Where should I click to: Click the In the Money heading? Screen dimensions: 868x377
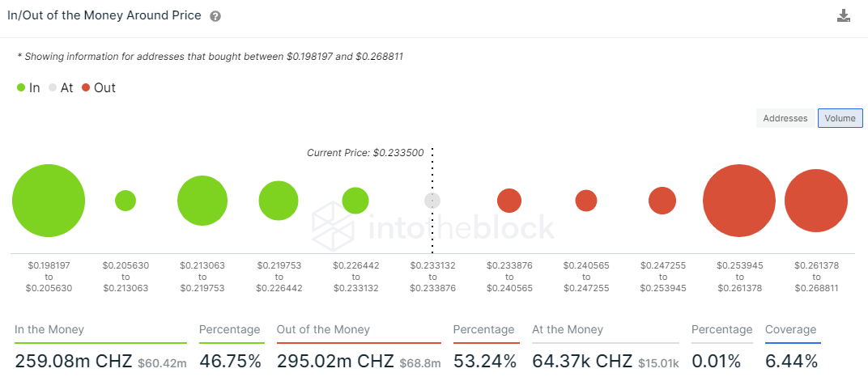(49, 329)
